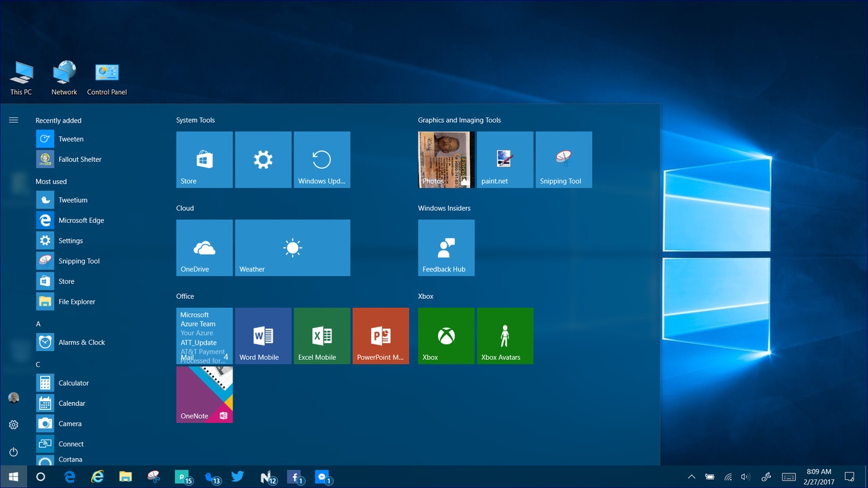Open Calendar from the app list

point(95,403)
